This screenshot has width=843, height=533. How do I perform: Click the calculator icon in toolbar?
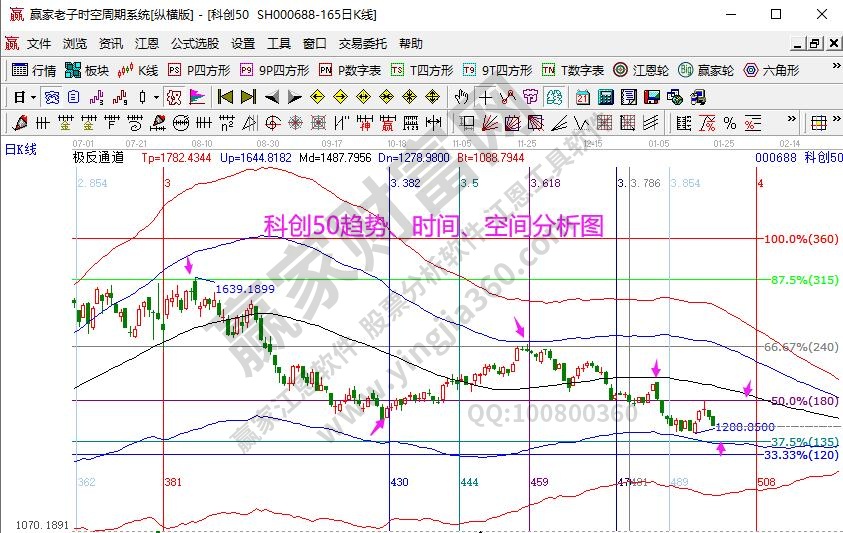605,97
